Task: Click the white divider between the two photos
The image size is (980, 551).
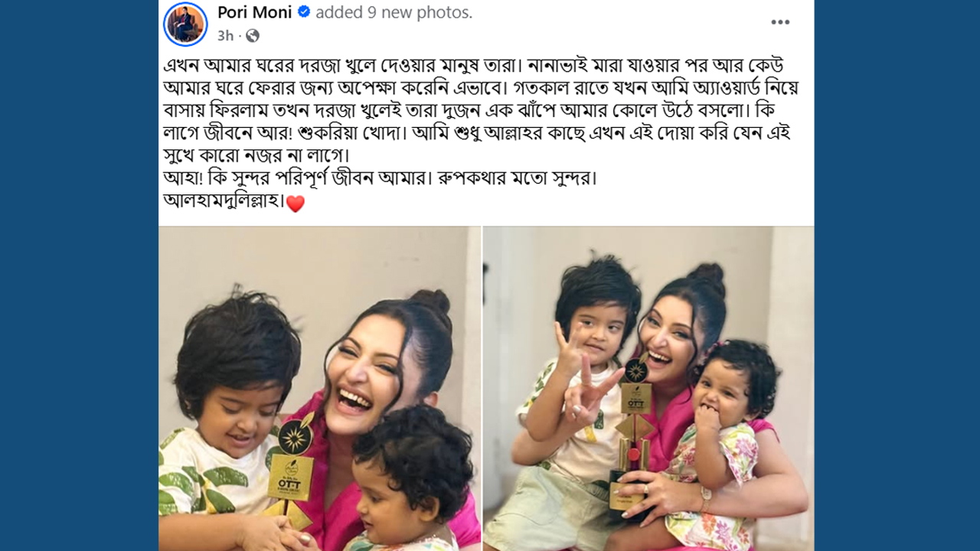Action: click(482, 389)
